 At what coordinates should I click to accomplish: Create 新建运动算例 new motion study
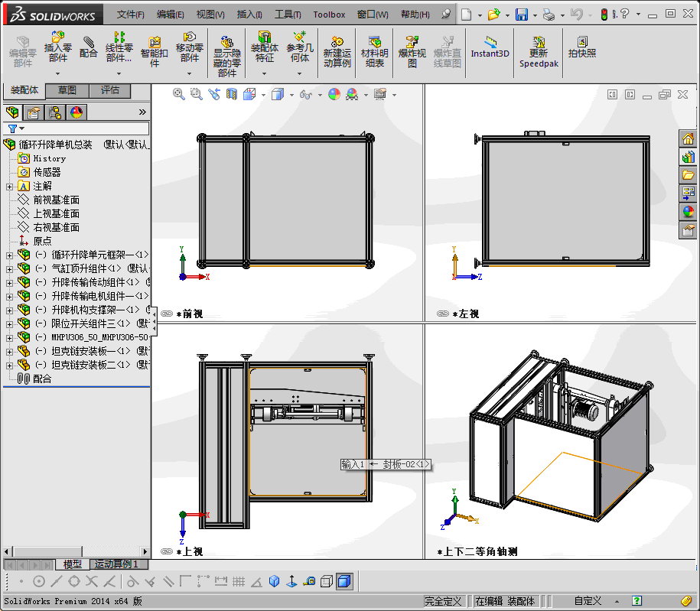click(337, 52)
